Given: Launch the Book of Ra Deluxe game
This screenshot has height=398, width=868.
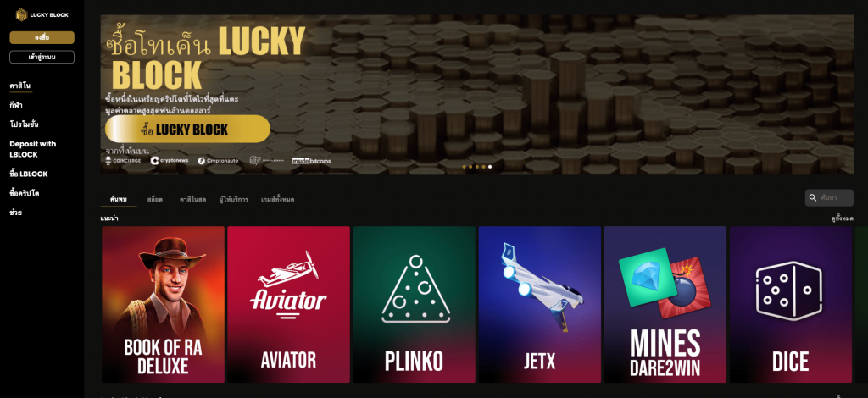Looking at the screenshot, I should [164, 304].
